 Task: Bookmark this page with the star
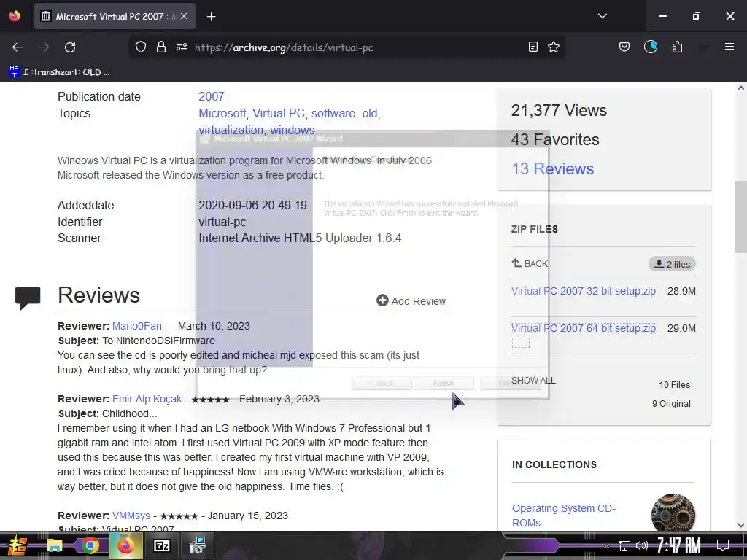point(554,47)
